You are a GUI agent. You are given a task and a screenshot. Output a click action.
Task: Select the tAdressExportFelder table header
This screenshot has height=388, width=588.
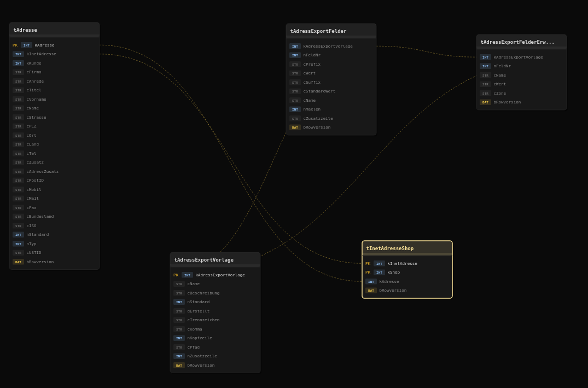(x=331, y=31)
